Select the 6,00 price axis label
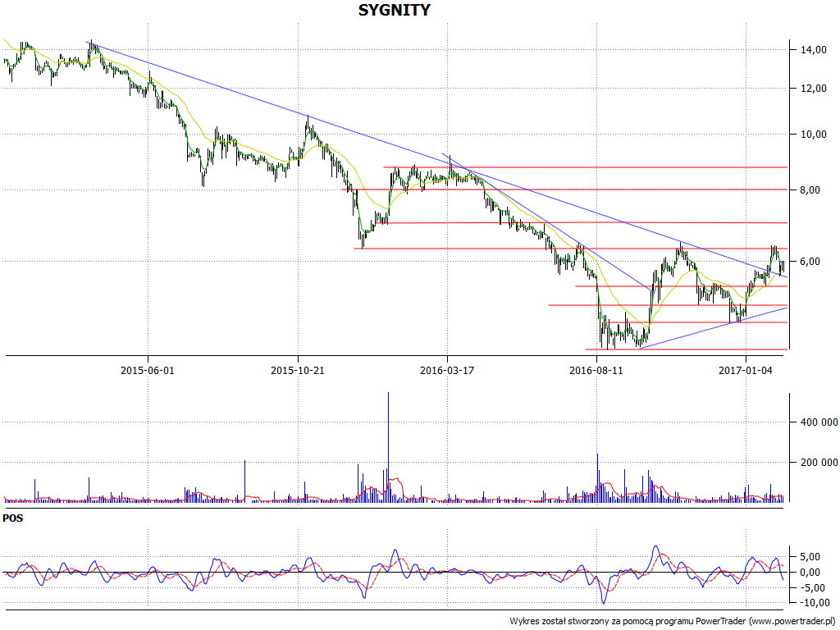 pyautogui.click(x=810, y=262)
